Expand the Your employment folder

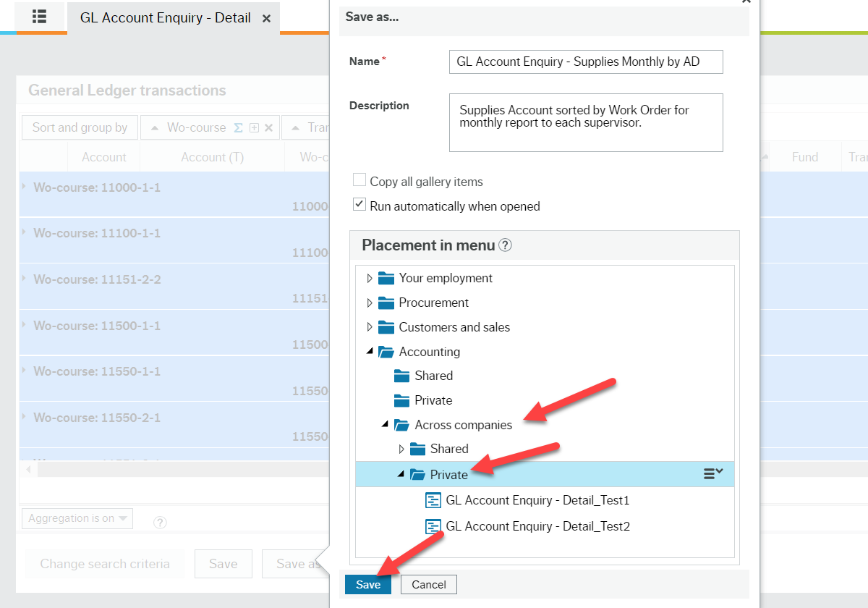click(x=371, y=278)
